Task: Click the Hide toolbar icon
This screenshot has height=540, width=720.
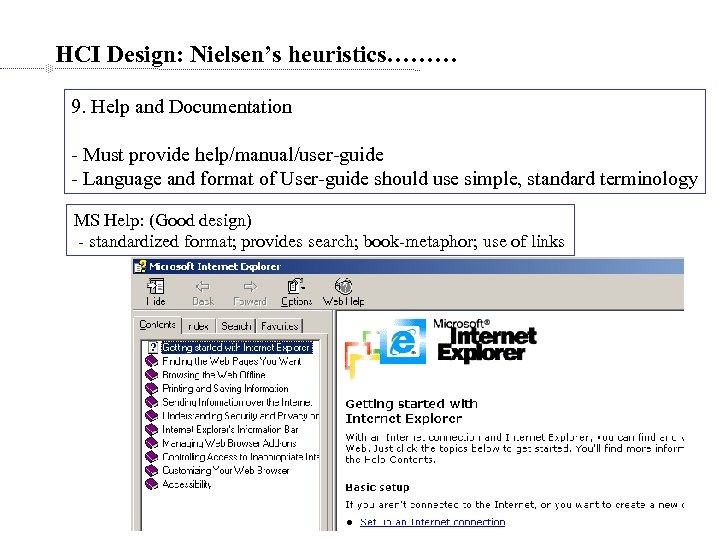Action: [155, 287]
